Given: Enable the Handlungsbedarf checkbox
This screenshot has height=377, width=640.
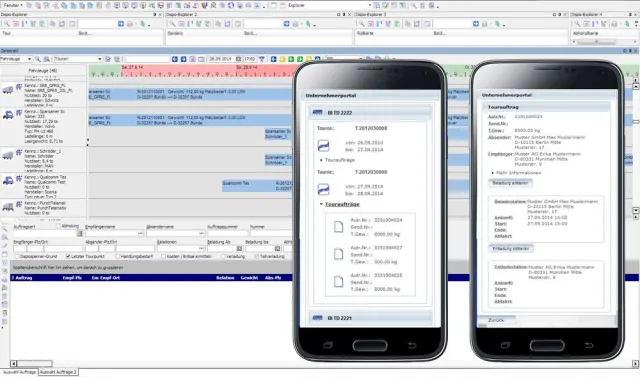Looking at the screenshot, I should coord(118,256).
